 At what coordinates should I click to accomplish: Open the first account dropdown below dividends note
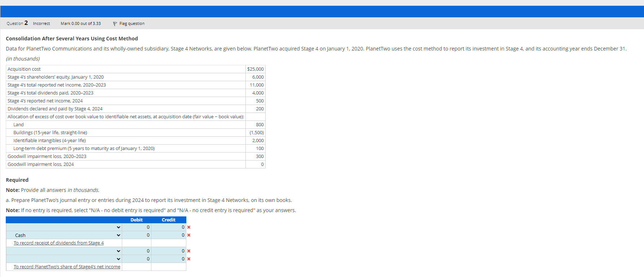tap(64, 251)
